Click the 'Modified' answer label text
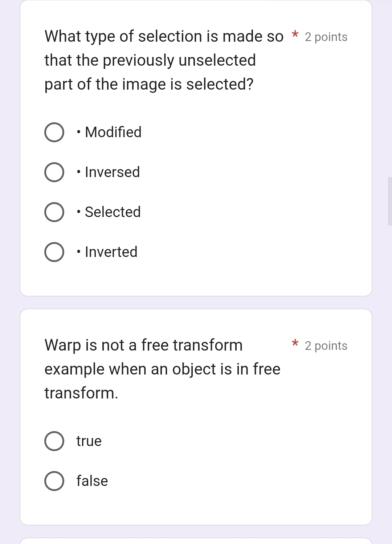Viewport: 392px width, 544px height. click(x=113, y=132)
